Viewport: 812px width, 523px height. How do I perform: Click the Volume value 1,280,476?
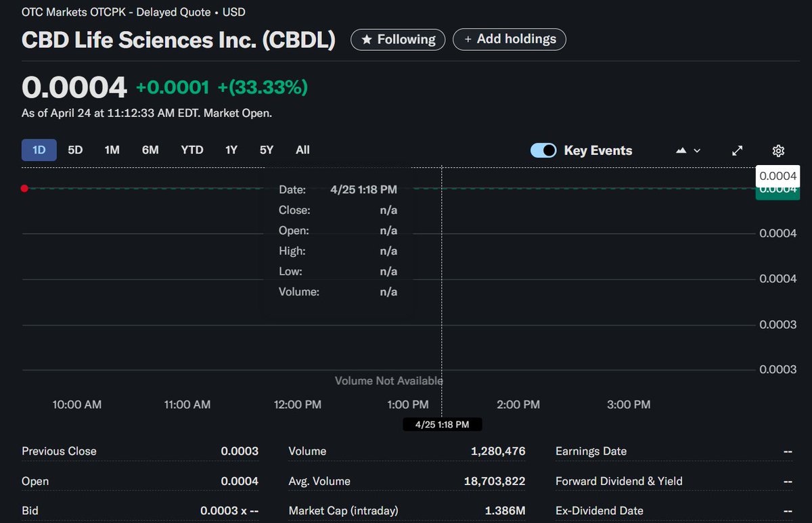[498, 451]
